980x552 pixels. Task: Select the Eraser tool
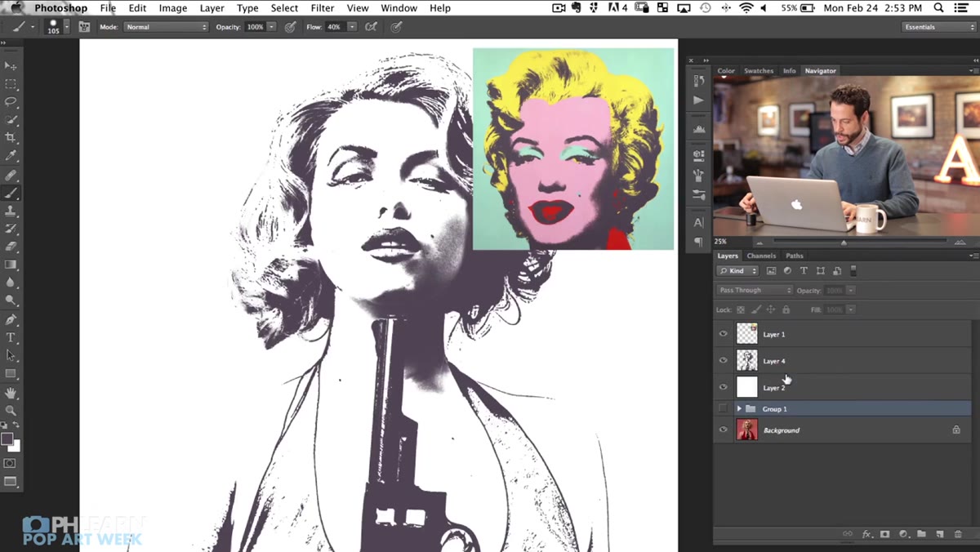pyautogui.click(x=11, y=247)
